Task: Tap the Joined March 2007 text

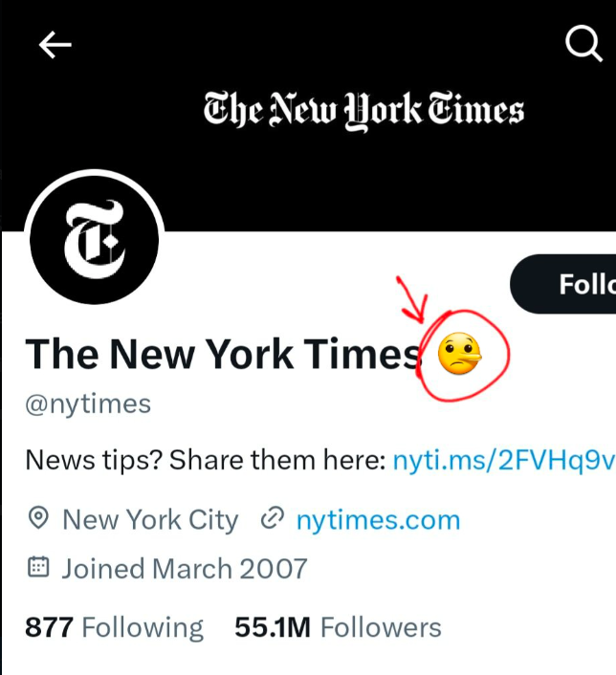Action: click(185, 569)
